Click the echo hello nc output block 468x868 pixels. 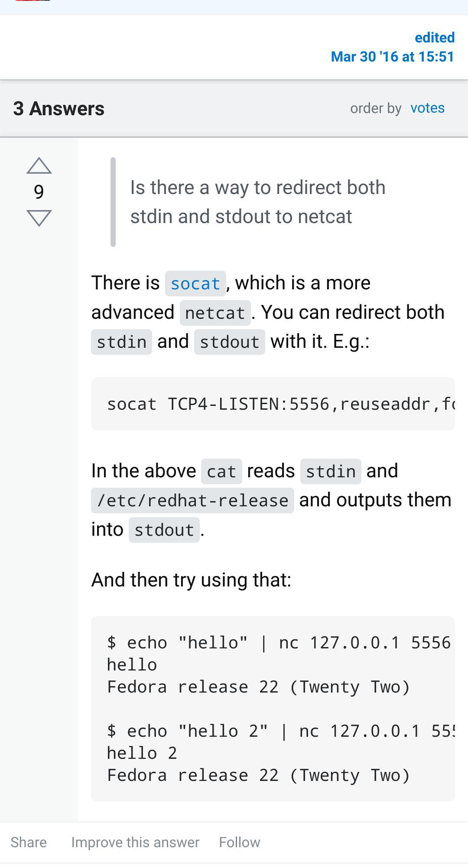(273, 709)
